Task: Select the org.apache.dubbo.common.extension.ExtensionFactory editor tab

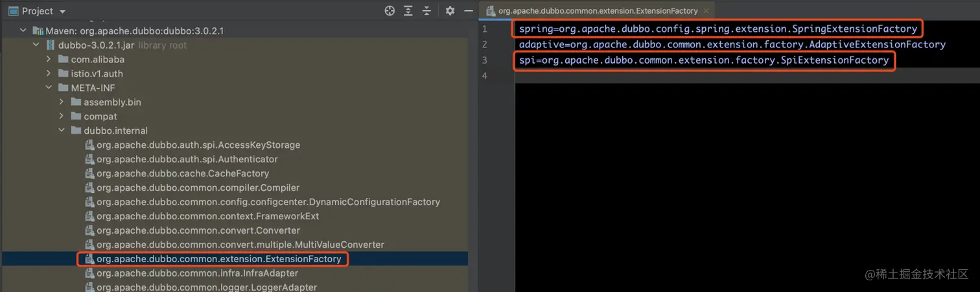Action: coord(597,11)
